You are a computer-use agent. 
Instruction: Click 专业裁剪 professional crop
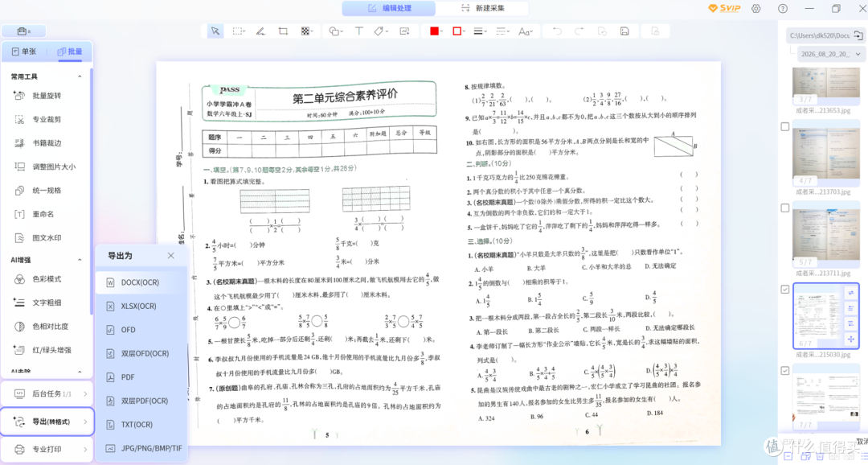(47, 119)
